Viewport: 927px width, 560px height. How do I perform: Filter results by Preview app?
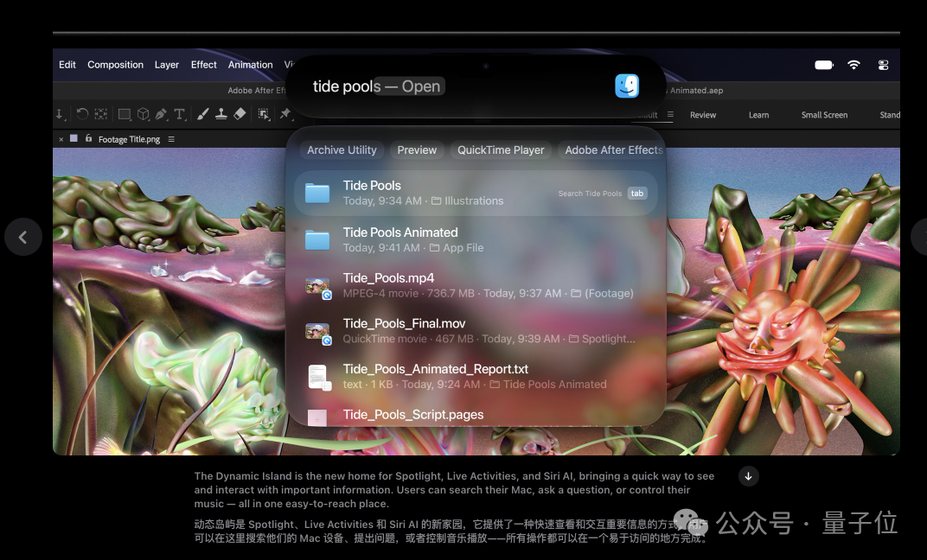(x=417, y=150)
